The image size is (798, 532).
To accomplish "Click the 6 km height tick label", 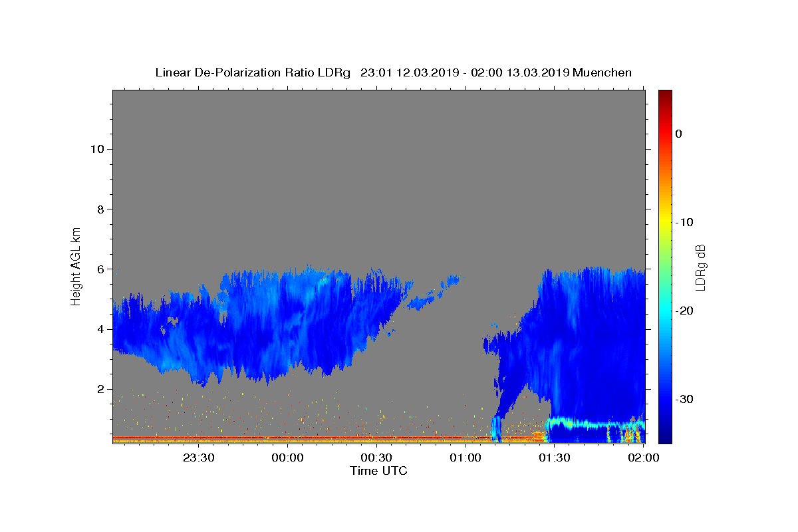I will [100, 269].
